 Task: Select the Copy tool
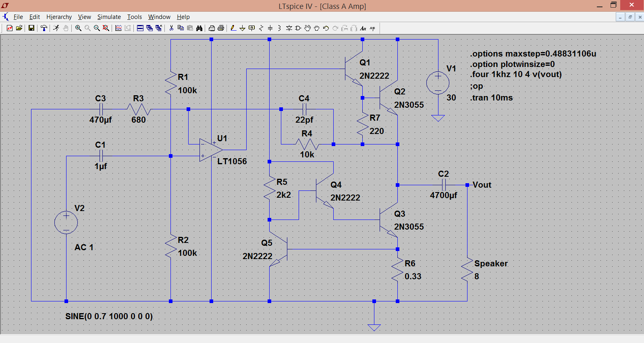(181, 28)
